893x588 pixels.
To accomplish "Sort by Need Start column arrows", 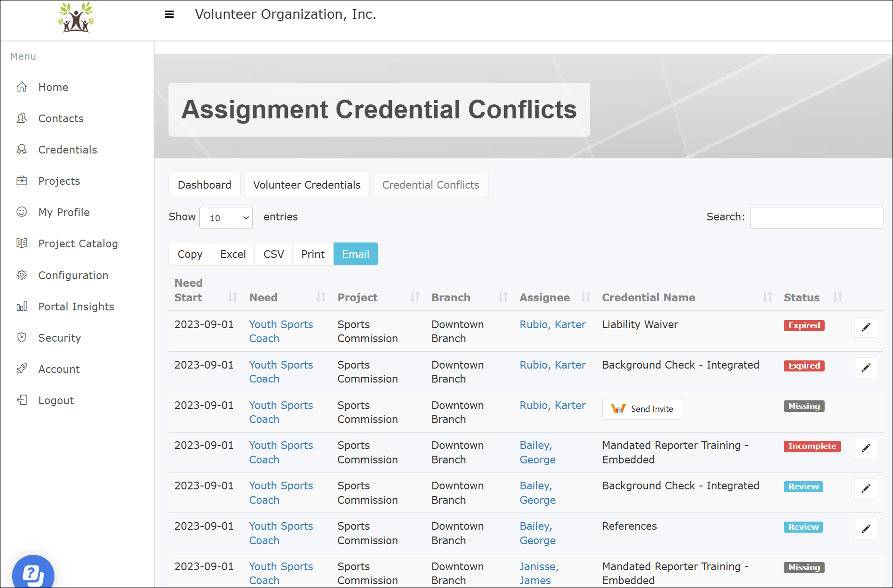I will (233, 297).
